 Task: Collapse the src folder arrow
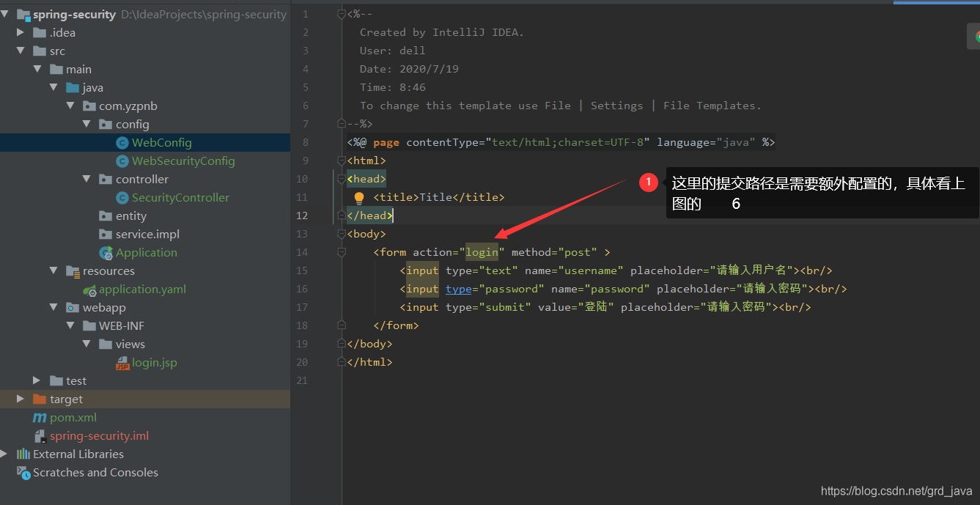pos(21,51)
